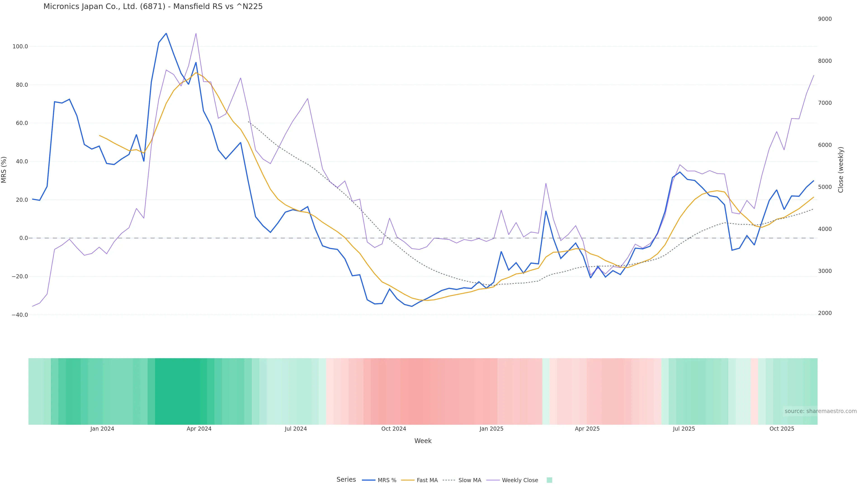868x488 pixels.
Task: Click the Apr 2024 x-axis tick label
Action: point(199,429)
